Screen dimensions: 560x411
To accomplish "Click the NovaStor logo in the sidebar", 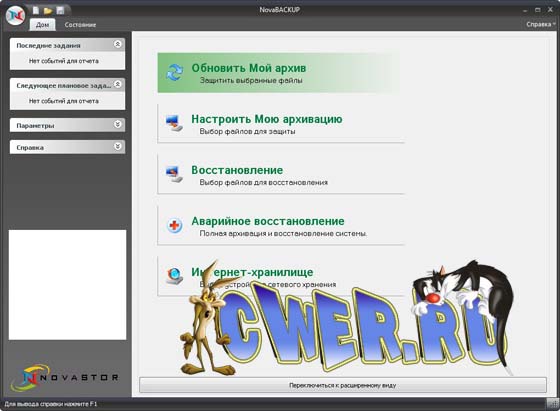I will pyautogui.click(x=65, y=377).
